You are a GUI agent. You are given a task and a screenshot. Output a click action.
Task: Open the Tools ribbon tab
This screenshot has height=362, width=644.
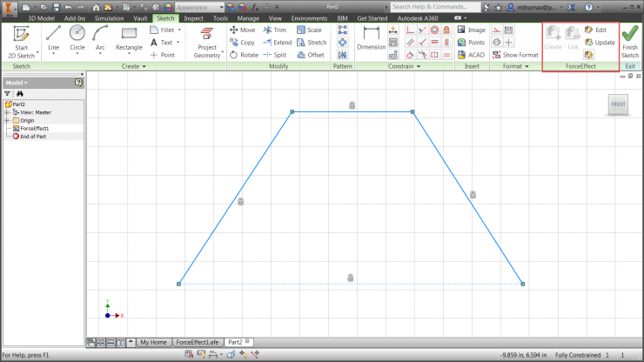point(220,18)
